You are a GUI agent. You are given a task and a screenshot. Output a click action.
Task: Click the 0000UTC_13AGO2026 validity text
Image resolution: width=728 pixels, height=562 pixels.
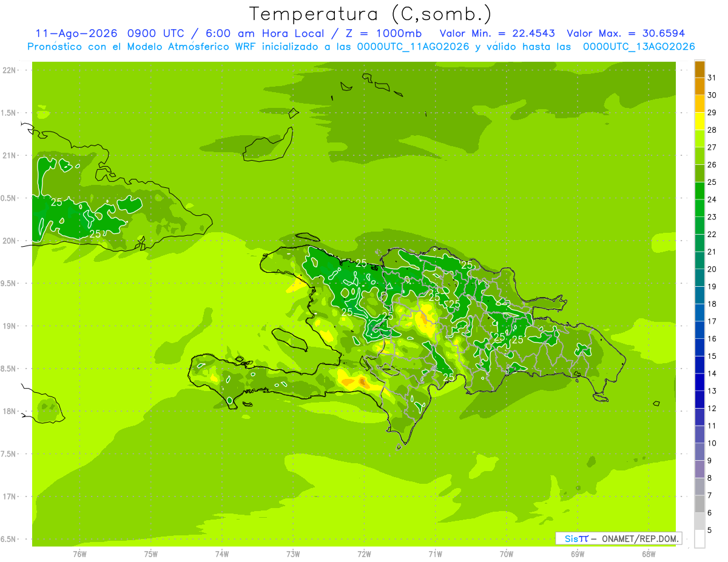(x=639, y=47)
